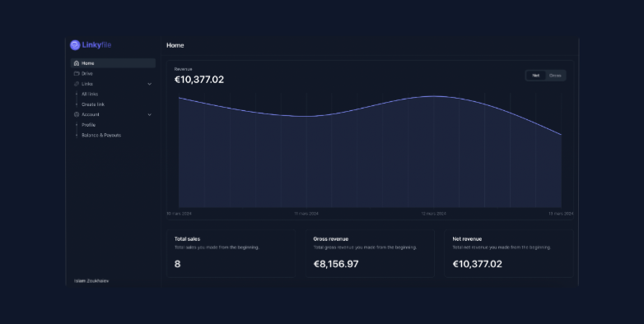Click the €8,156.97 gross revenue value

[x=336, y=264]
